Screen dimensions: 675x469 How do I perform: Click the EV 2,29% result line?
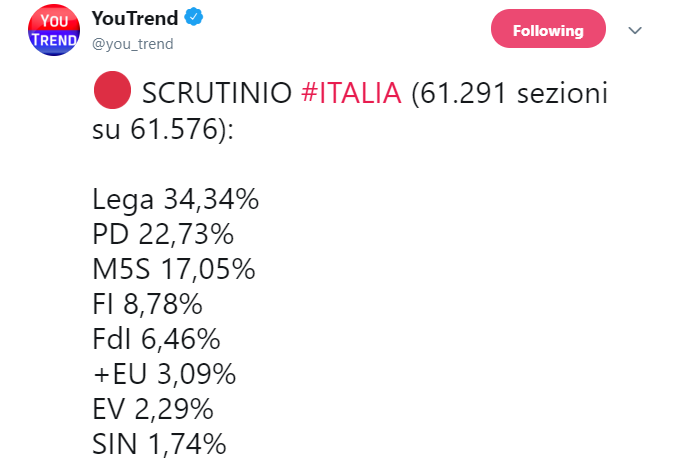pyautogui.click(x=153, y=409)
